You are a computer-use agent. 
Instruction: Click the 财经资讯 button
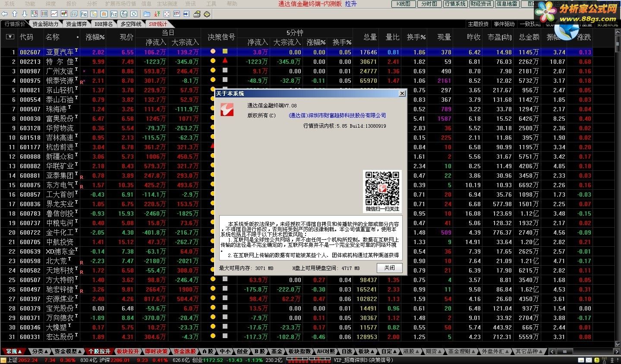(481, 4)
